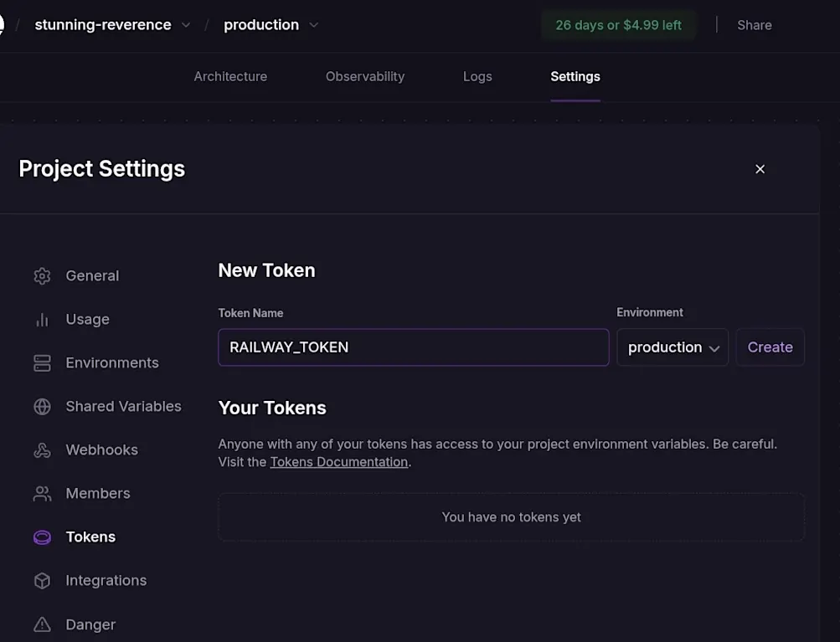The height and width of the screenshot is (642, 840).
Task: Go to the Logs tab
Action: pos(477,76)
